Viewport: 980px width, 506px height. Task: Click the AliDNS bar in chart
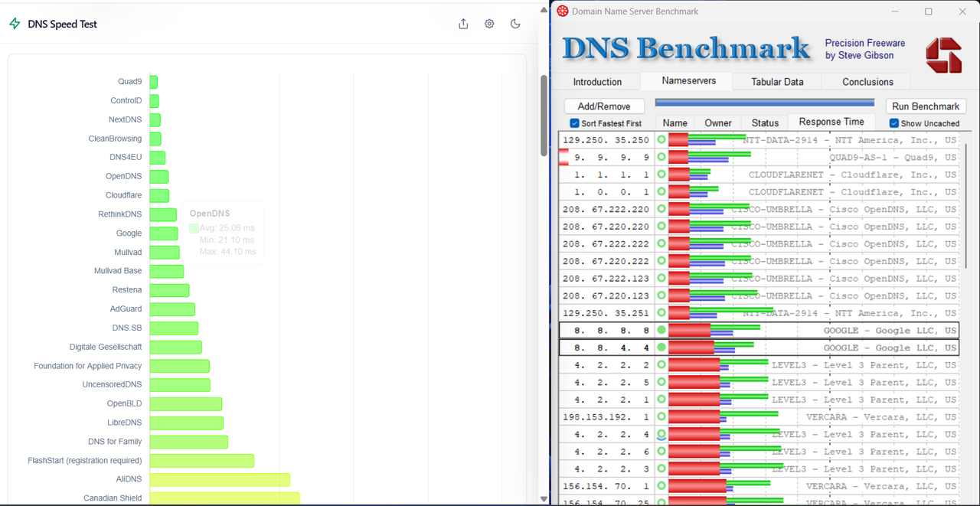click(220, 479)
